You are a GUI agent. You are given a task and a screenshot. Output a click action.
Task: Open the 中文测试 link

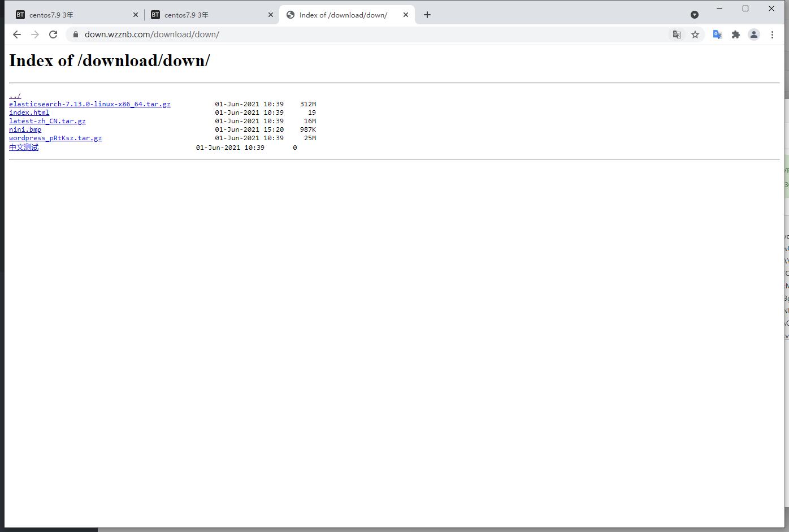24,147
